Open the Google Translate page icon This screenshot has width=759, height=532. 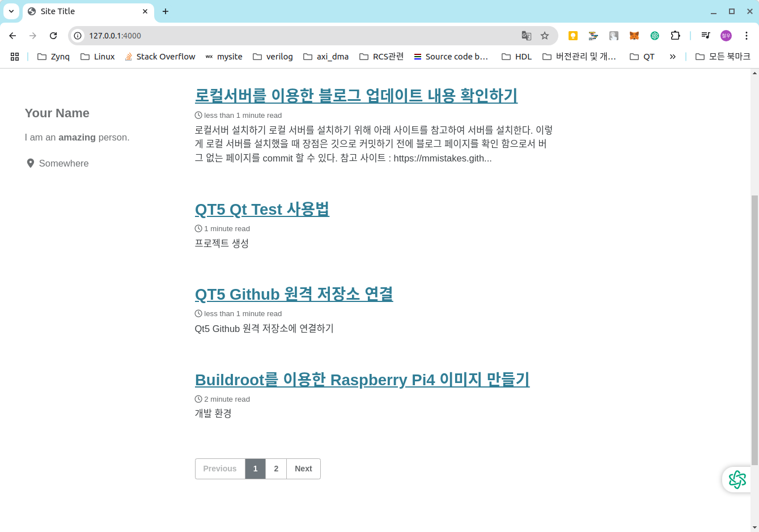[x=526, y=35]
